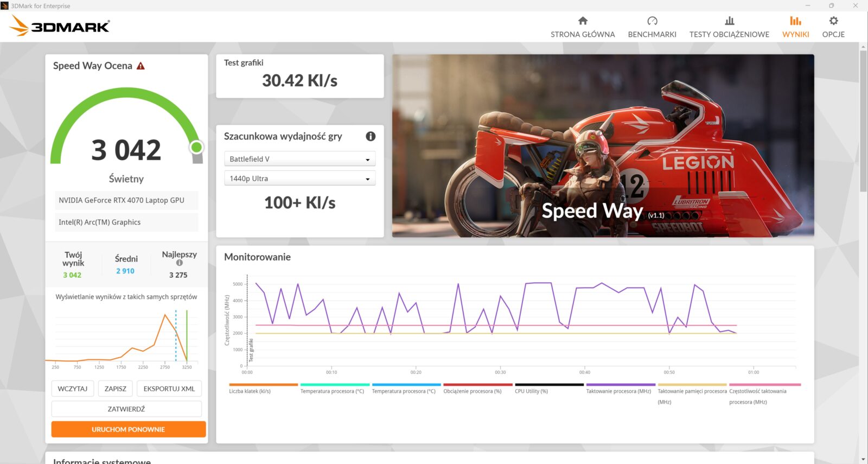Click the Speed Way benchmark banner image
This screenshot has height=464, width=868.
(603, 145)
